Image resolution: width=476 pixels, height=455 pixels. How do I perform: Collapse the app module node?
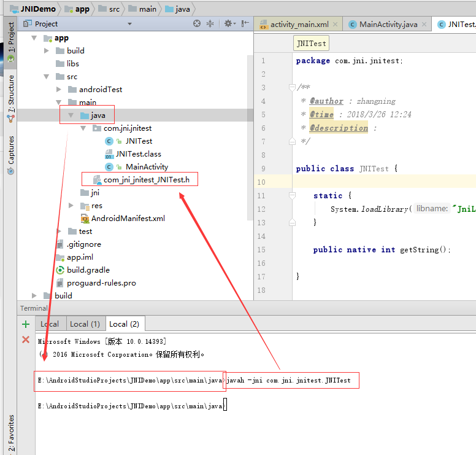(34, 38)
